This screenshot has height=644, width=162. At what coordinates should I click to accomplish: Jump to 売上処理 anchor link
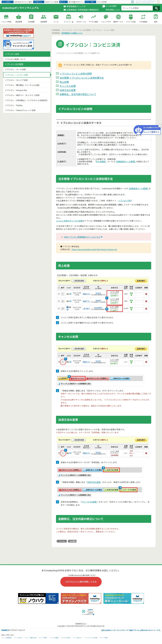64,82
